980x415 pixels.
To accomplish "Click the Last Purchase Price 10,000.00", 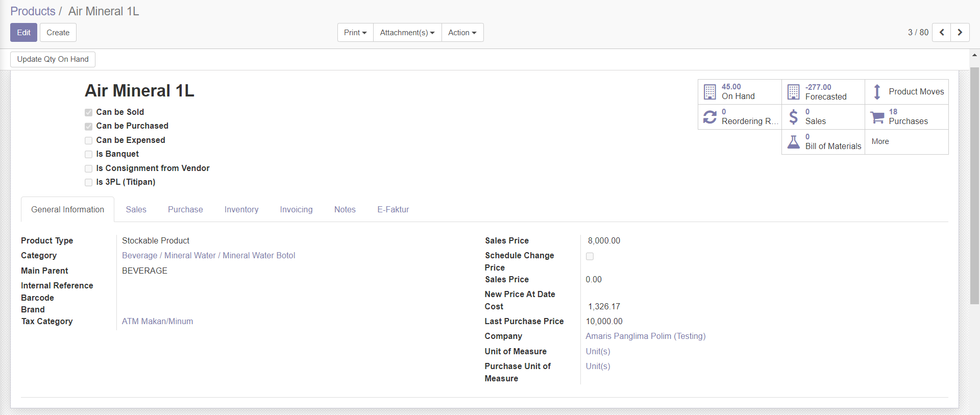I will click(604, 321).
